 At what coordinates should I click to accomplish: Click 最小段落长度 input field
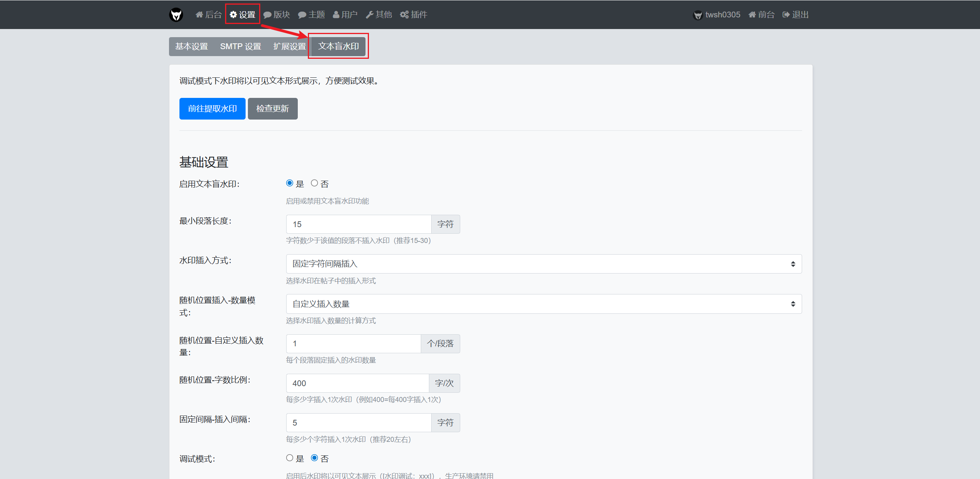(x=359, y=224)
